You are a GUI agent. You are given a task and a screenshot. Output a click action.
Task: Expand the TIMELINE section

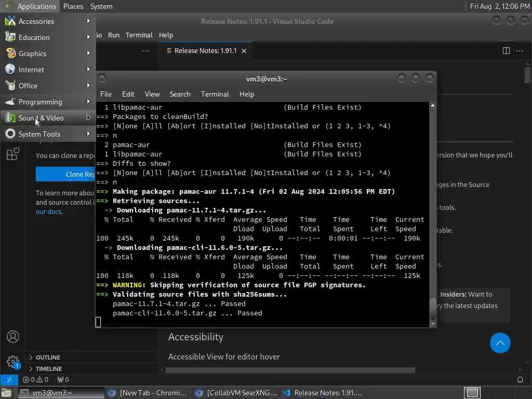91,369
